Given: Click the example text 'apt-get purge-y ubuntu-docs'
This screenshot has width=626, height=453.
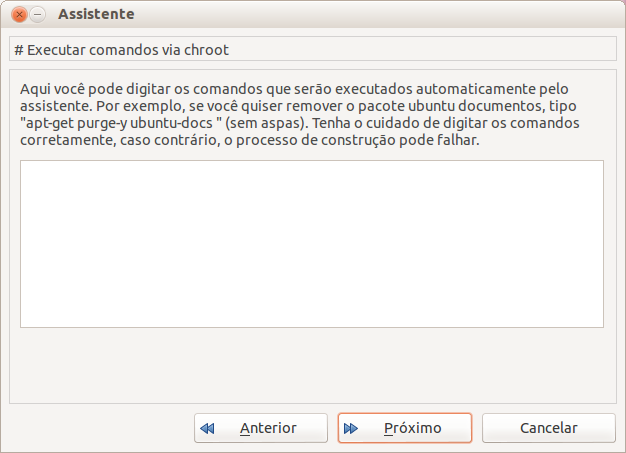Looking at the screenshot, I should click(x=119, y=123).
